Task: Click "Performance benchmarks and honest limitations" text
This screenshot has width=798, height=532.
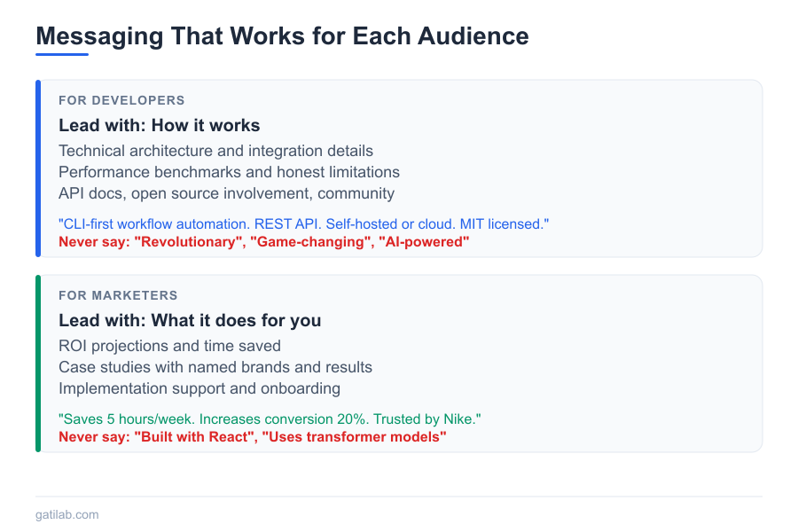Action: [229, 172]
